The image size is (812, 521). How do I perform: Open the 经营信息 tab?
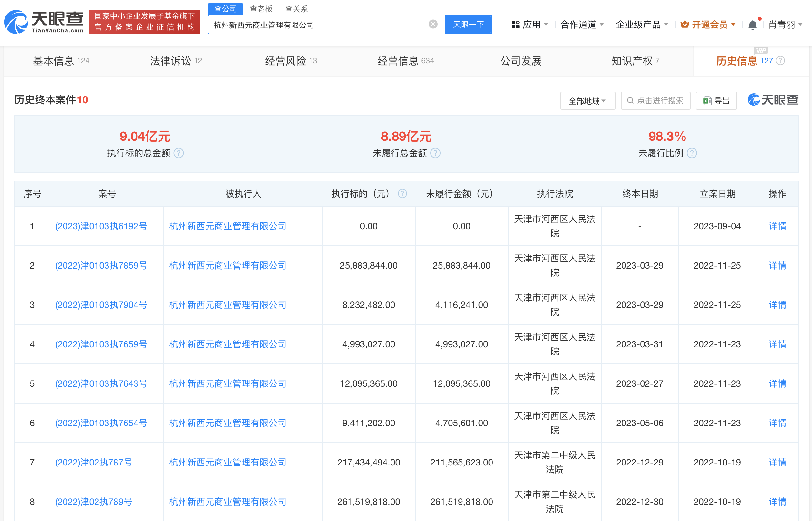point(406,61)
